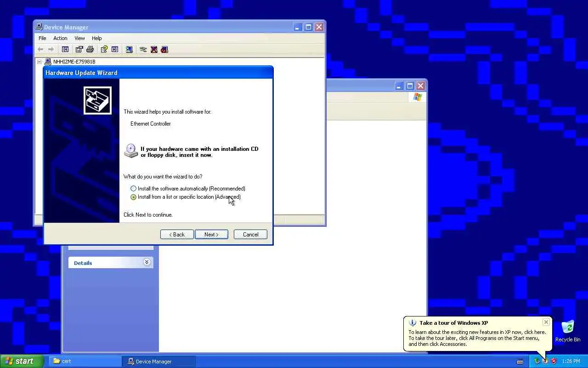This screenshot has width=588, height=368.
Task: Click the Disable device toolbar icon
Action: [x=164, y=49]
